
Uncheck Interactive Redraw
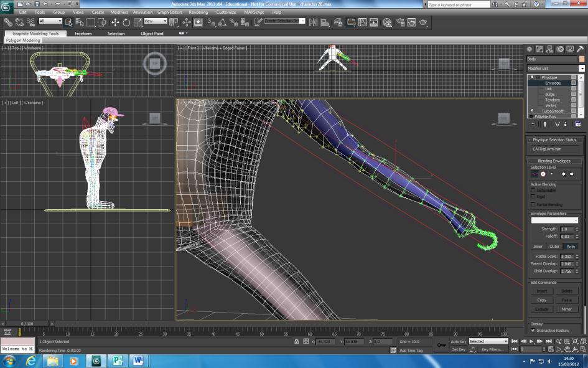click(x=533, y=331)
